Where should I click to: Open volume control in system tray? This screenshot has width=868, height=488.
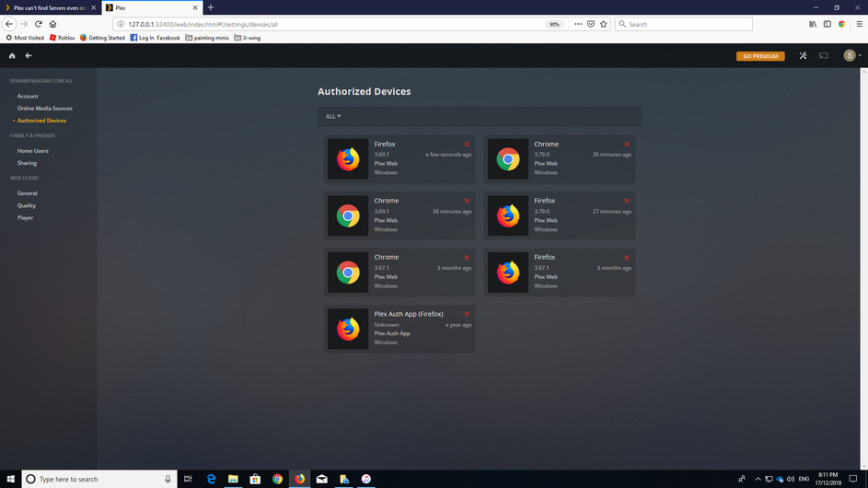point(791,479)
